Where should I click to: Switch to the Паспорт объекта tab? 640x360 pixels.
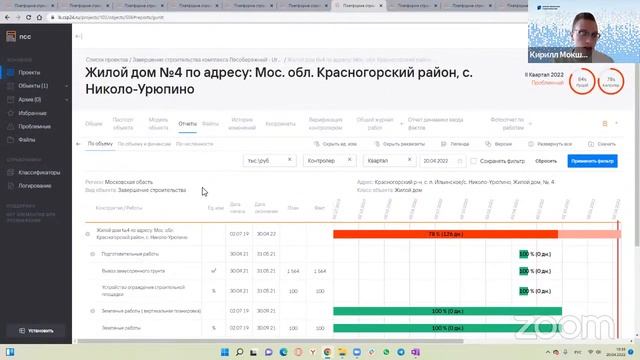point(123,124)
